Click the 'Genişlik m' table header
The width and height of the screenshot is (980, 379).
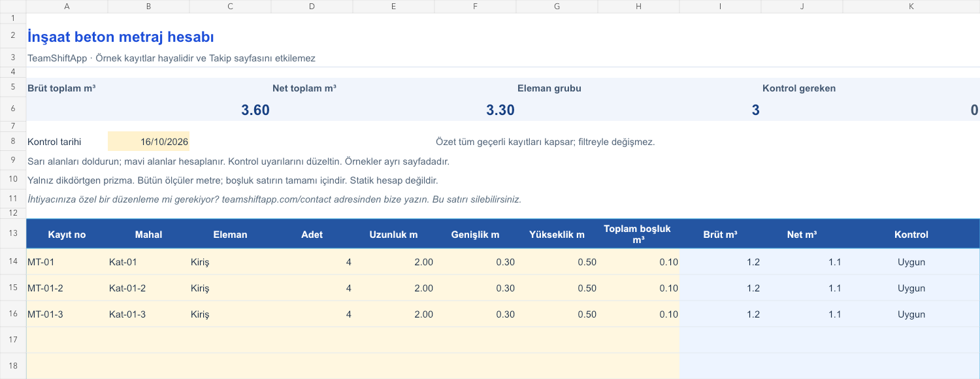[x=475, y=235]
